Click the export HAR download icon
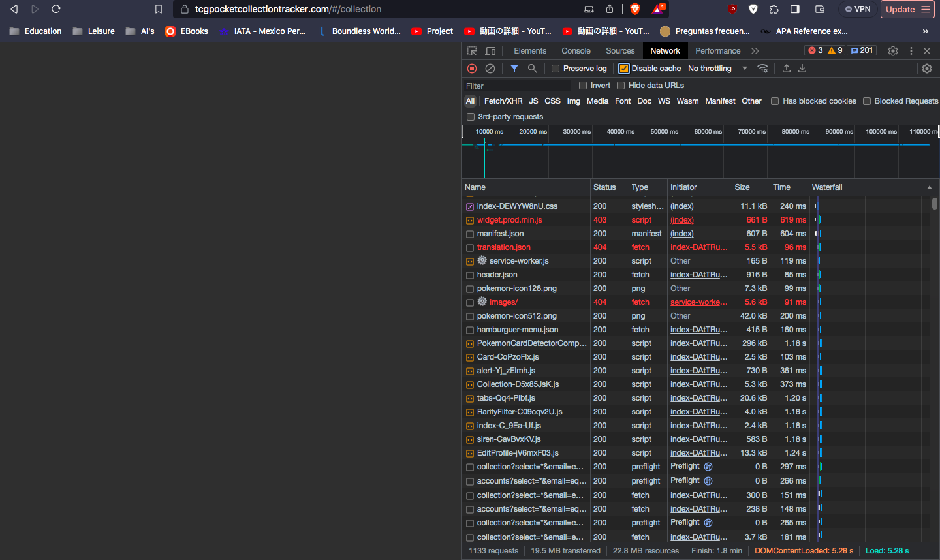Viewport: 940px width, 560px height. coord(802,69)
